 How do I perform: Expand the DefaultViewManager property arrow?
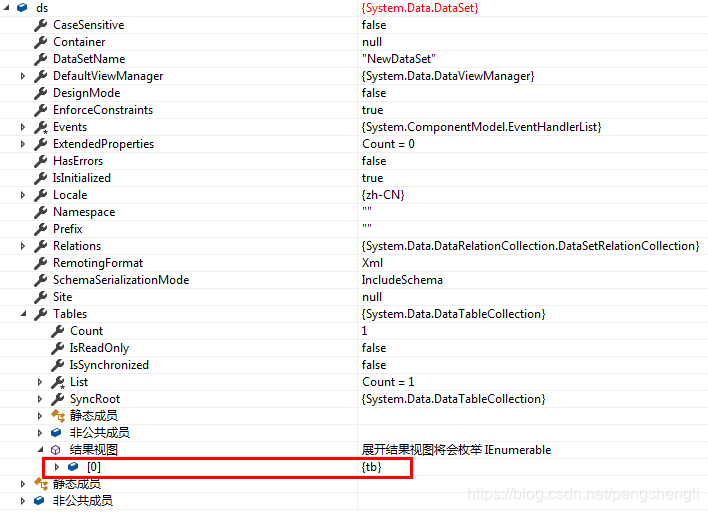[23, 76]
